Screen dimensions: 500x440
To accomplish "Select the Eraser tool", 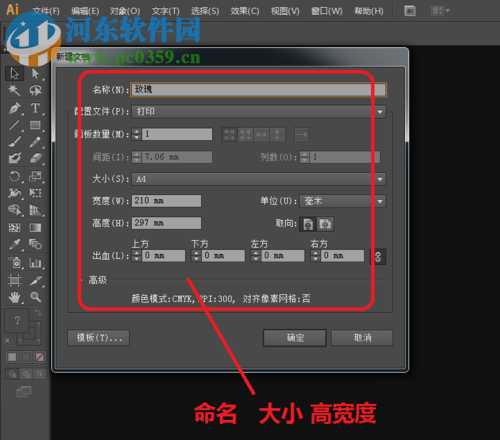I will pos(35,158).
